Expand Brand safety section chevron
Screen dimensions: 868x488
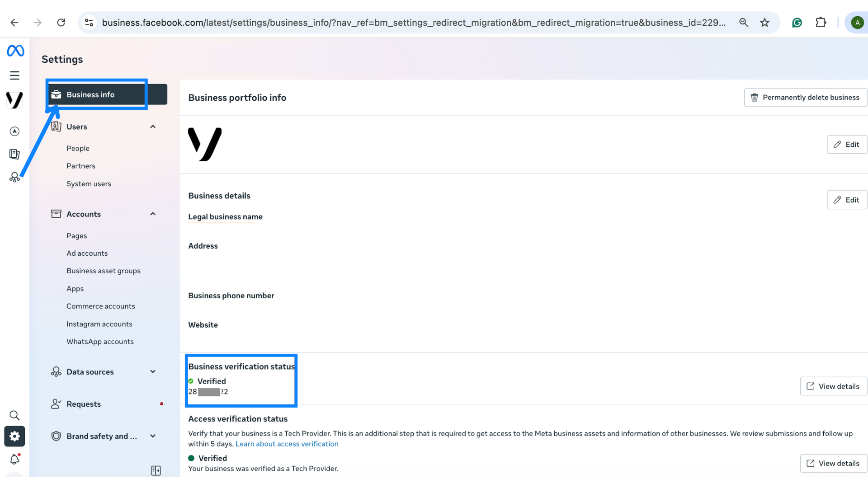click(153, 436)
